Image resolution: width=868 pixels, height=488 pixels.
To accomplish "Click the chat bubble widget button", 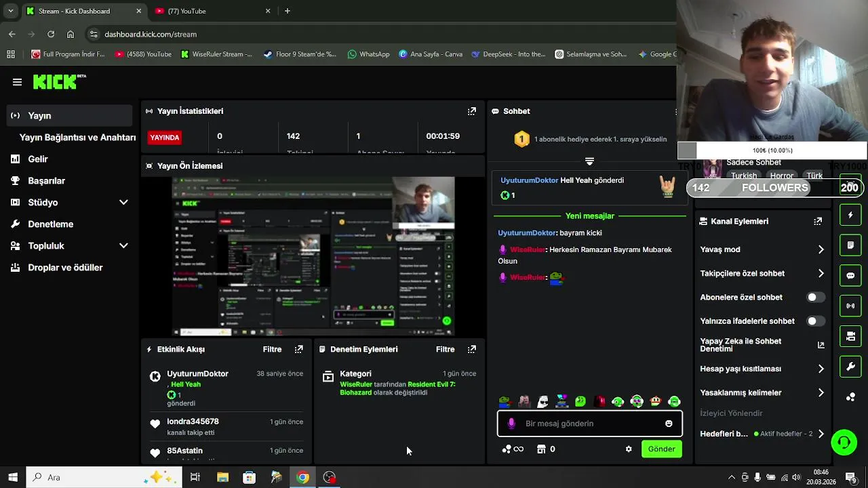I will (x=850, y=276).
